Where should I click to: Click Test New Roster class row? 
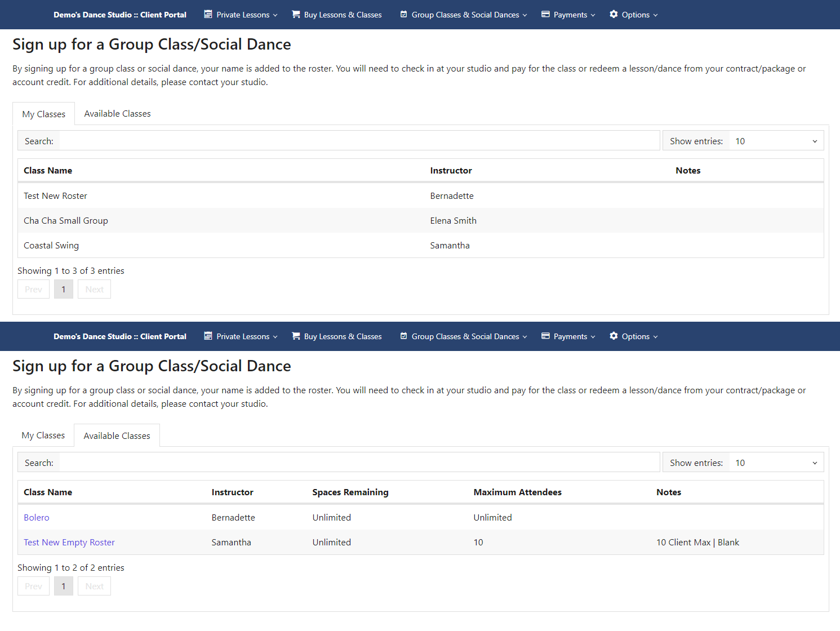coord(420,195)
